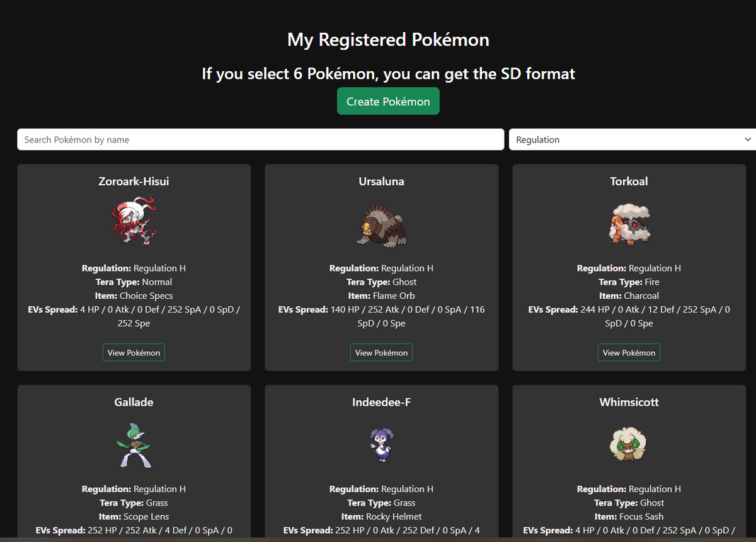Click the Create Pokémon button
The width and height of the screenshot is (756, 542).
[x=388, y=101]
